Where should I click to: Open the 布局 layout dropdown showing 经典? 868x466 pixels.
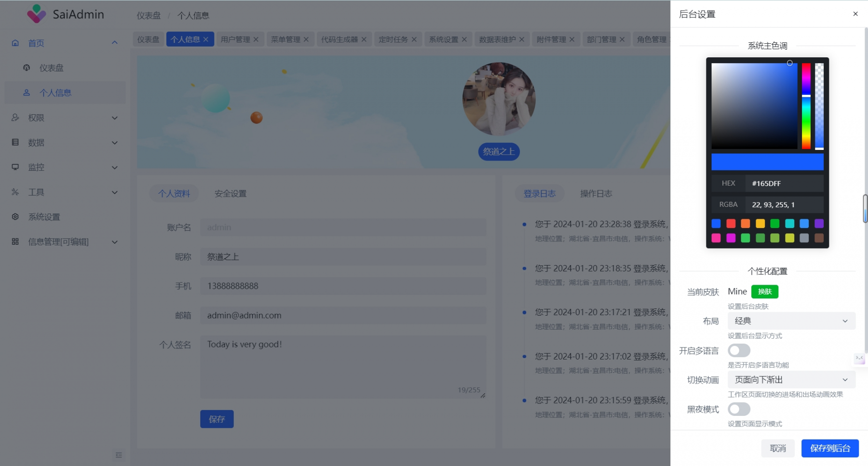click(791, 321)
